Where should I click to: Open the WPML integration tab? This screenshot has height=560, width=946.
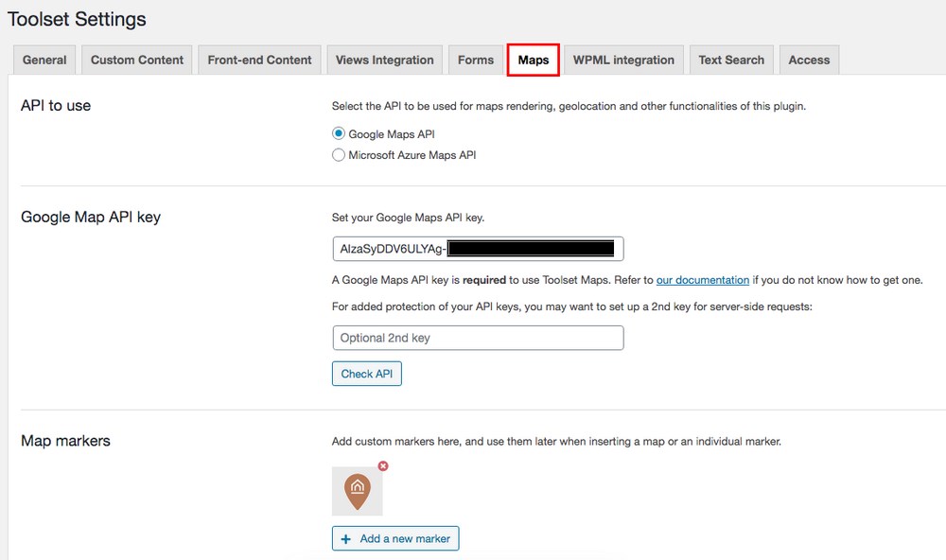pyautogui.click(x=623, y=60)
